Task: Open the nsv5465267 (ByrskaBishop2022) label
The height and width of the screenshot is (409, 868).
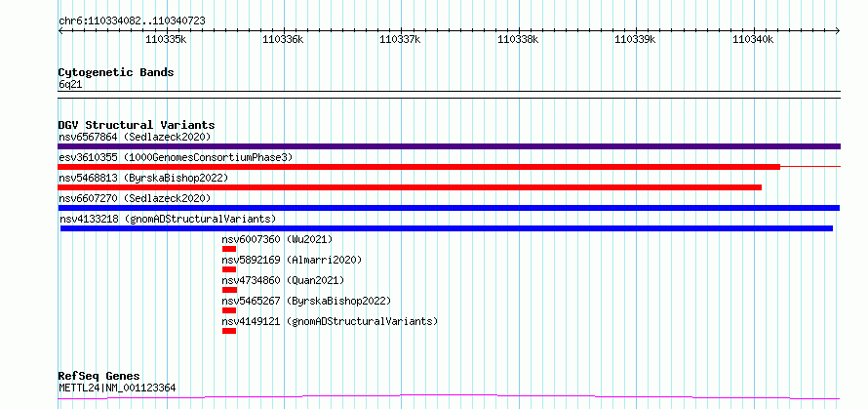Action: click(x=306, y=301)
